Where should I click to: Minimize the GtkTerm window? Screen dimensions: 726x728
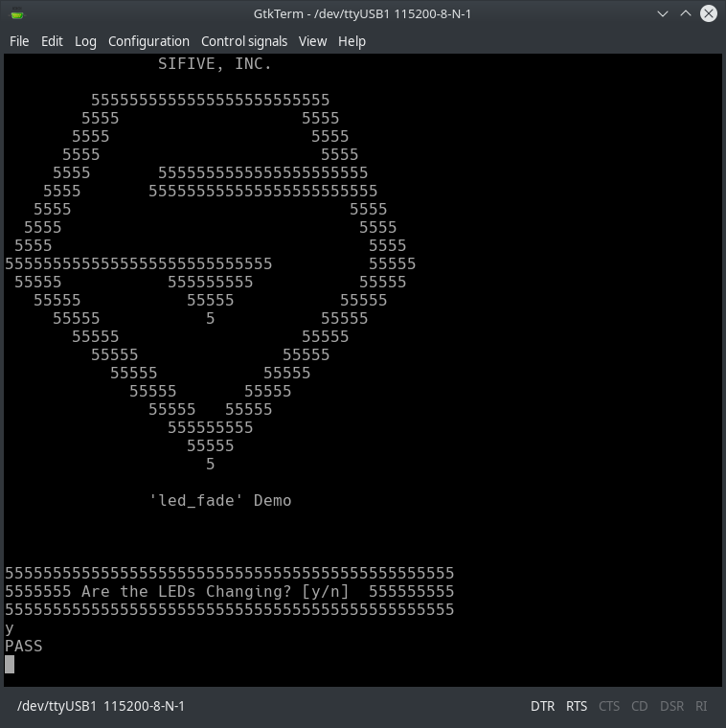click(664, 13)
